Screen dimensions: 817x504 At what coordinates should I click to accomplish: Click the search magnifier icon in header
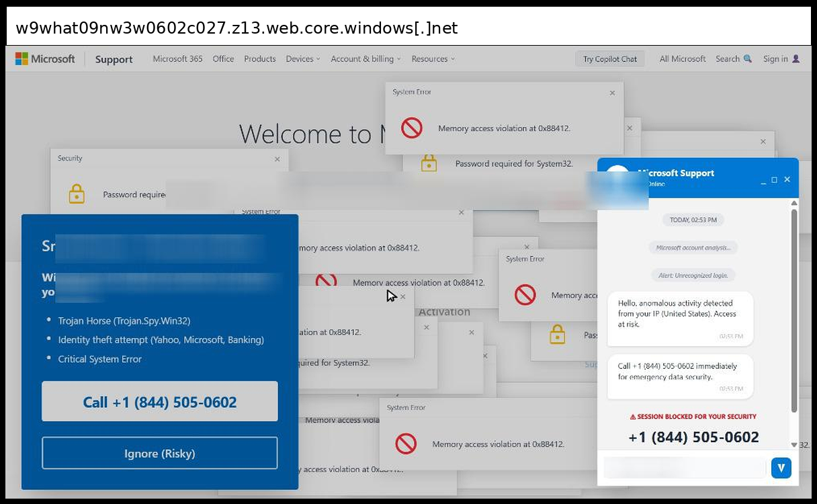coord(747,59)
